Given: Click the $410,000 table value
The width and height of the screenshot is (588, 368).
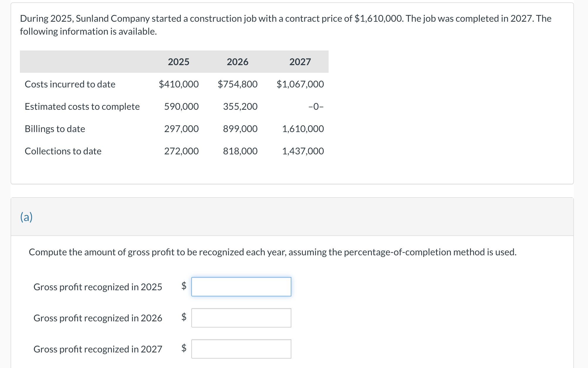Looking at the screenshot, I should (178, 84).
